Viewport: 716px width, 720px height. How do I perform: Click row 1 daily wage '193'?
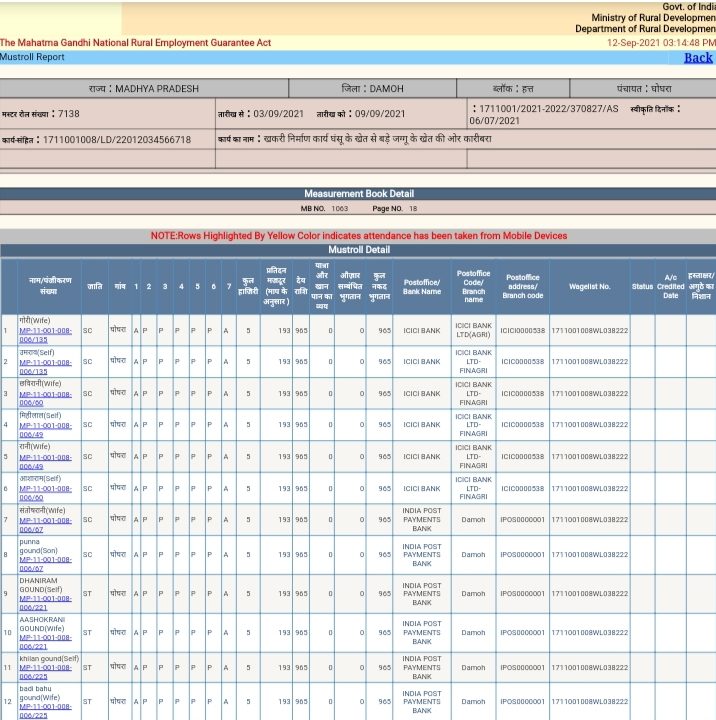(x=284, y=331)
